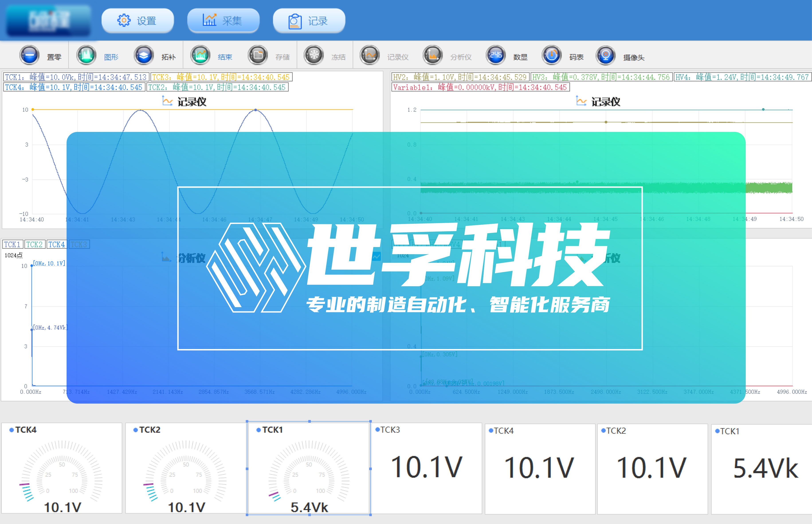Select TCK1 gauge meter showing 5.4Vk
This screenshot has height=524, width=812.
tap(309, 468)
